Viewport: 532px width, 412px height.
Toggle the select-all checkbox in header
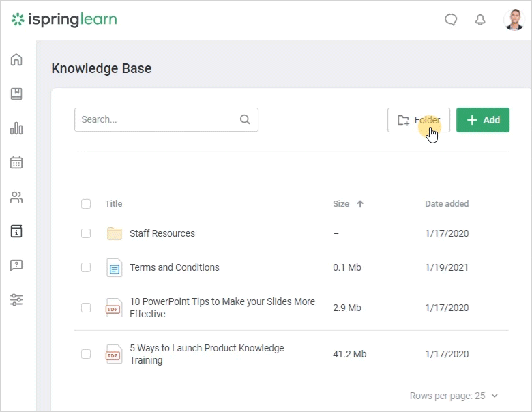click(86, 203)
